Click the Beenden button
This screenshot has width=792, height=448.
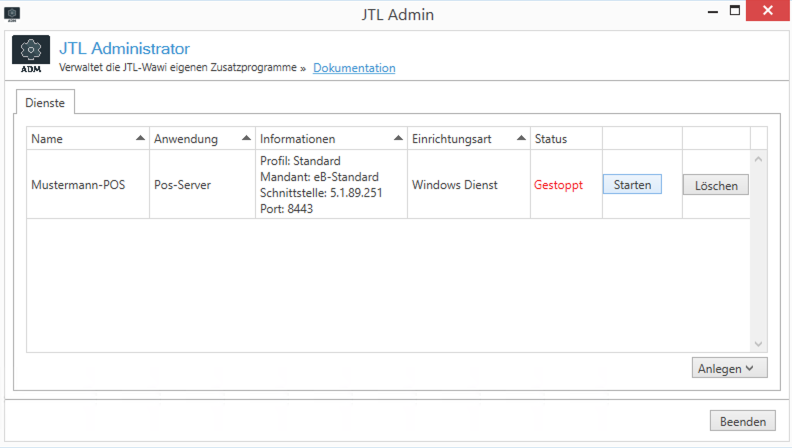[742, 421]
